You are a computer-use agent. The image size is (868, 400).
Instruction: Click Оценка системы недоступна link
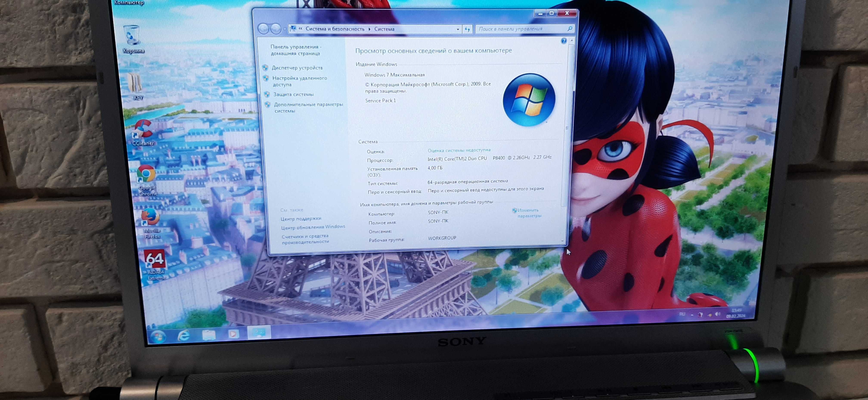point(459,150)
